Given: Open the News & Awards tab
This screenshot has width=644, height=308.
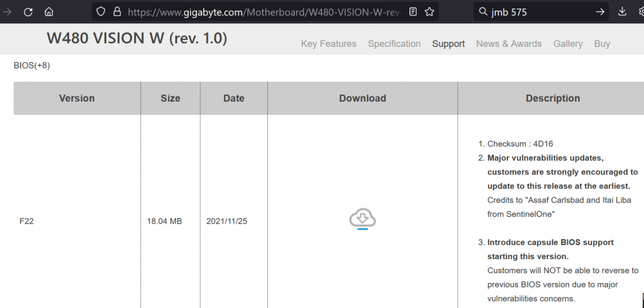Looking at the screenshot, I should click(509, 44).
